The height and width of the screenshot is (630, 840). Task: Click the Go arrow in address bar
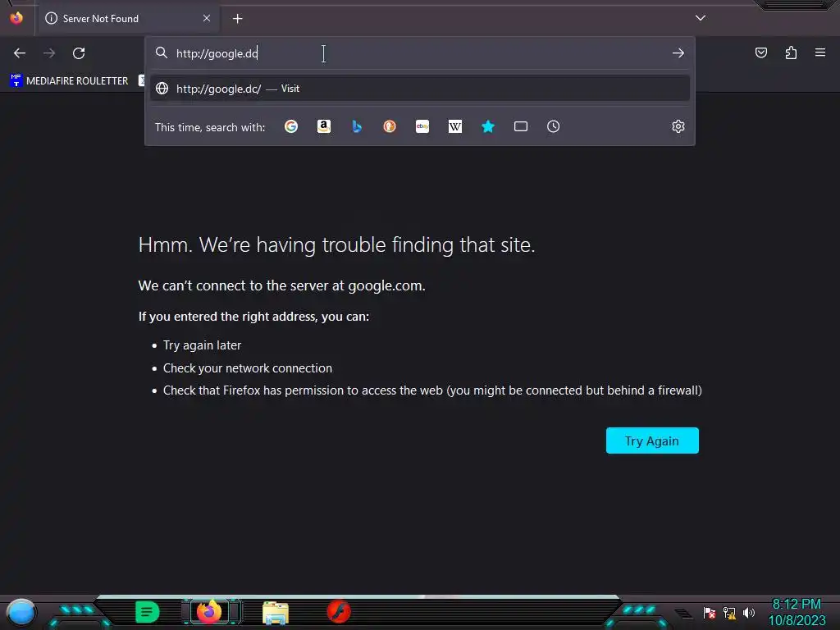tap(678, 53)
